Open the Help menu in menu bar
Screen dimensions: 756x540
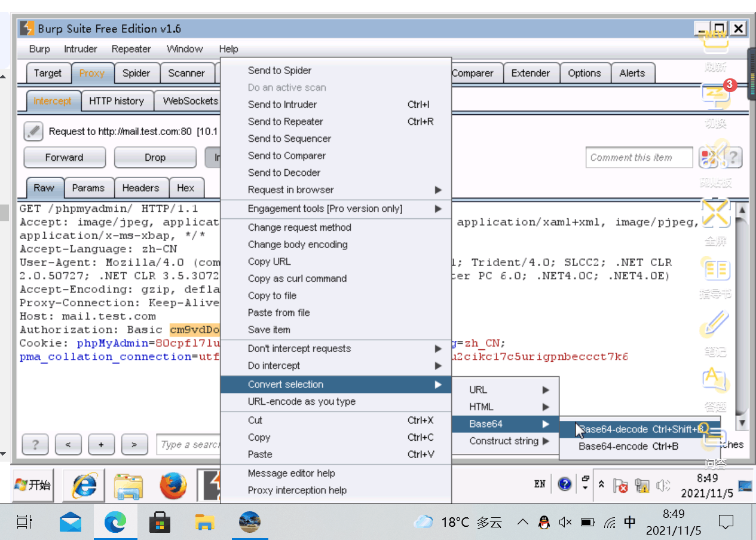coord(228,49)
